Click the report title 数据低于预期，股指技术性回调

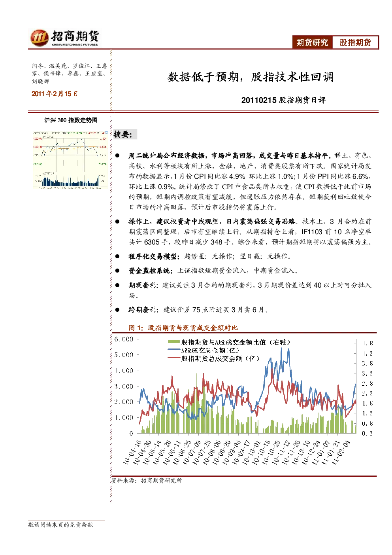[251, 77]
